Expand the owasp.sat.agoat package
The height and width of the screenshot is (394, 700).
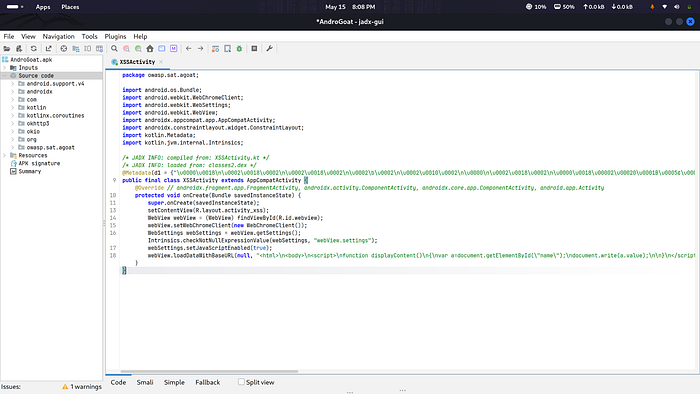click(12, 148)
